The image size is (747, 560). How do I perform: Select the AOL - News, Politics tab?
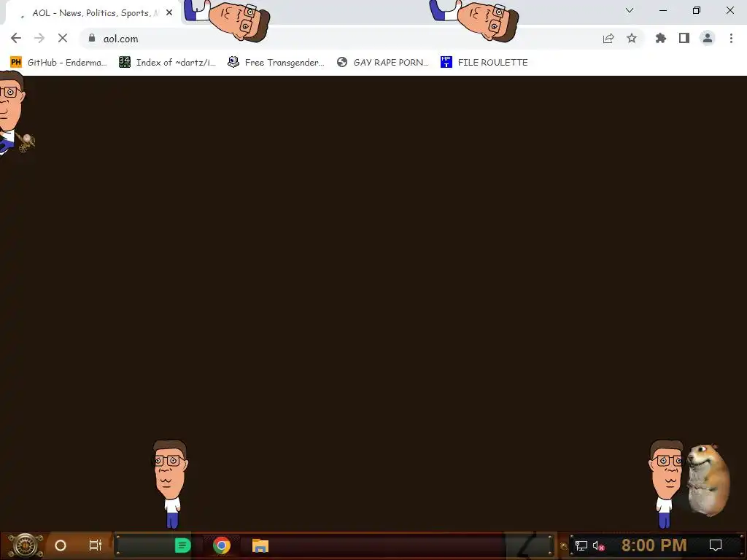point(93,13)
